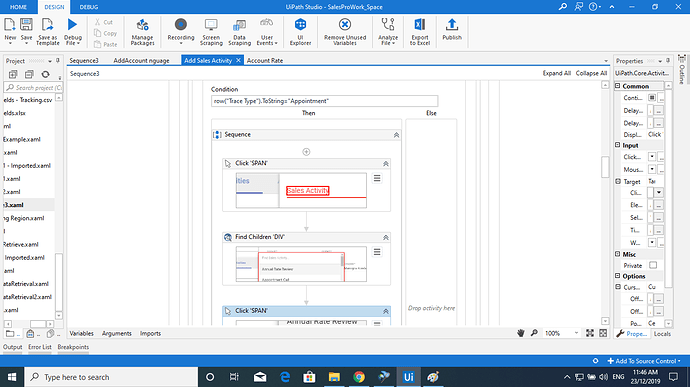Viewport: 690px width, 387px height.
Task: Collapse the Input properties section
Action: (x=618, y=145)
